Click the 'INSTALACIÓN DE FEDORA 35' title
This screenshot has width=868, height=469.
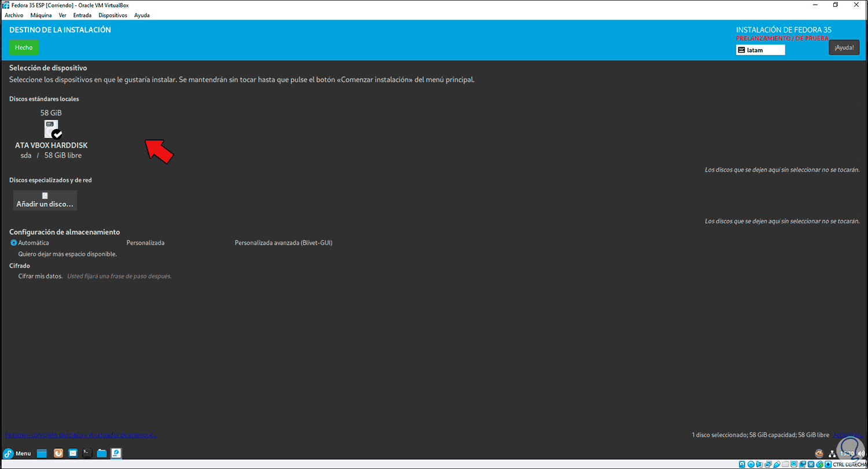pos(784,30)
